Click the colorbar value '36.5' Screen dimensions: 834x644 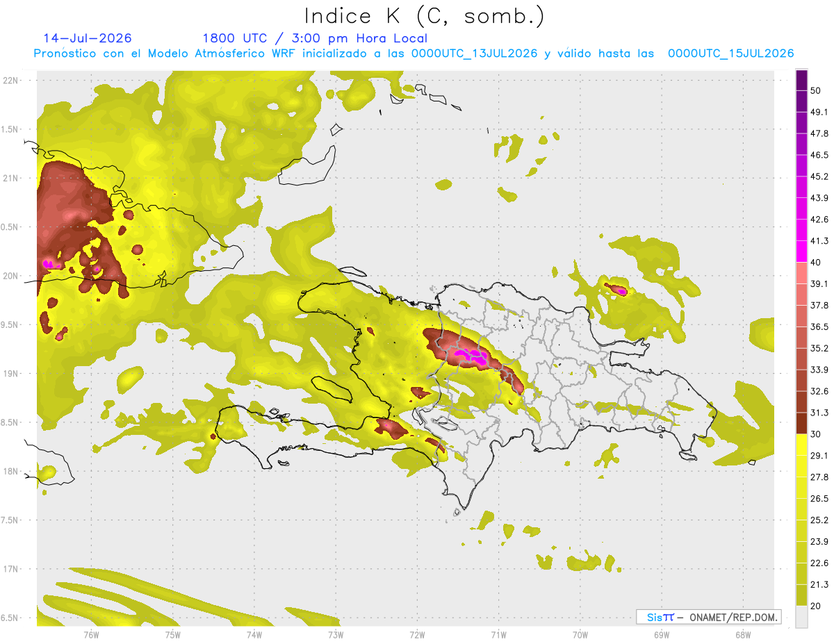(819, 327)
